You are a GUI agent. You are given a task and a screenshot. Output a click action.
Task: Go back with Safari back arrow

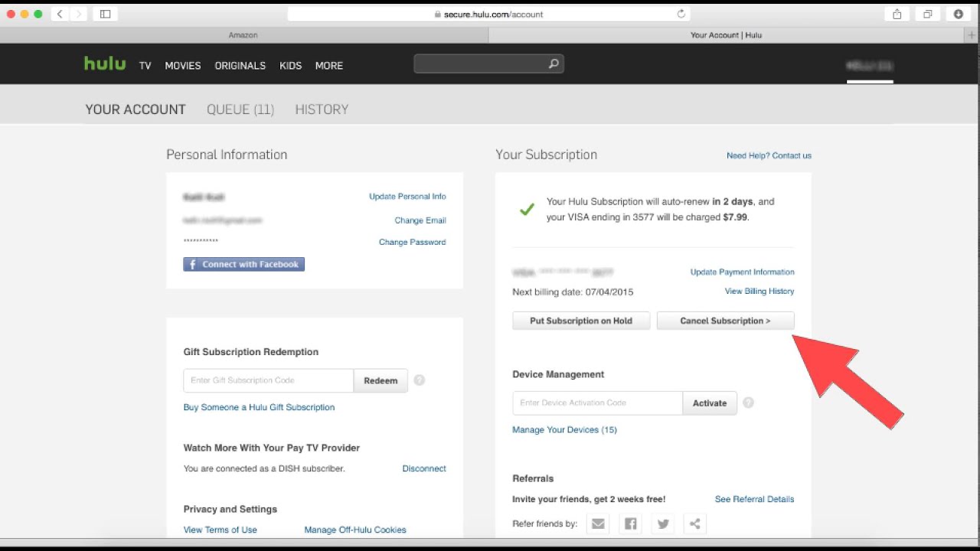pos(60,14)
